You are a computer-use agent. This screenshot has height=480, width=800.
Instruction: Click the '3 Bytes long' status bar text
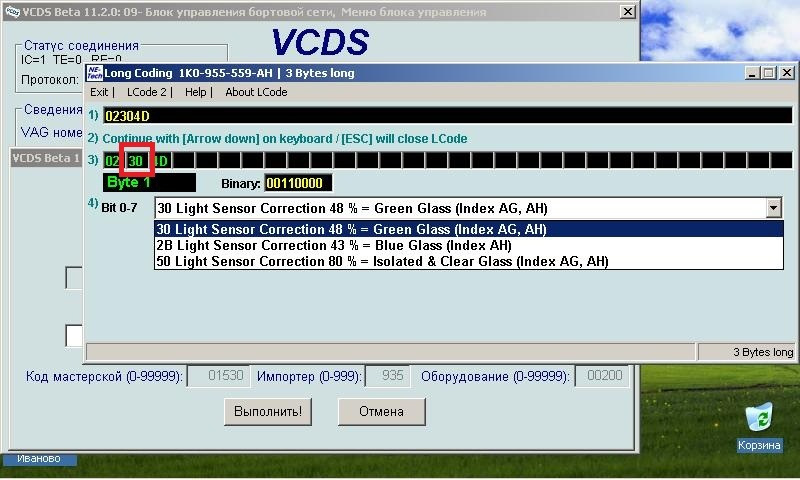(x=763, y=352)
